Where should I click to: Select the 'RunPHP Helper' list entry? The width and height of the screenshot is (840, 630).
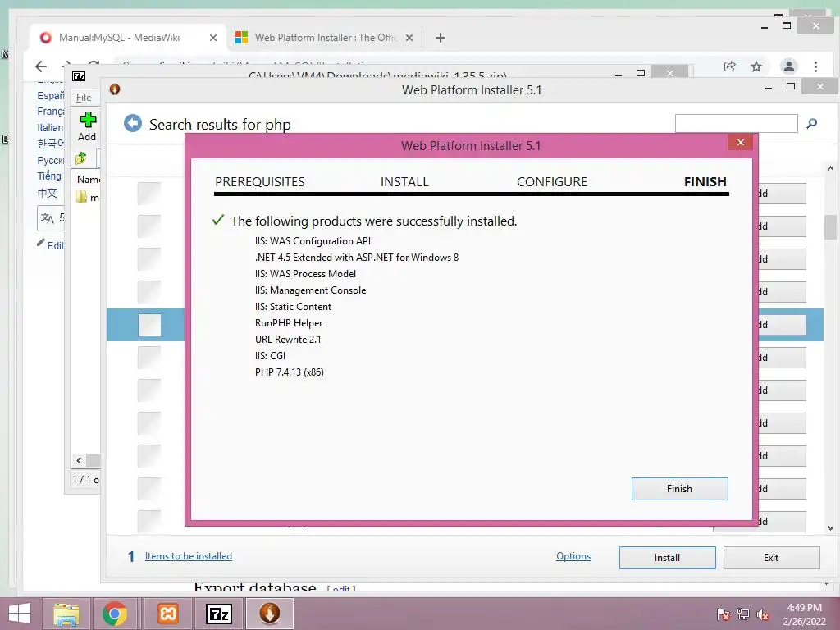click(289, 323)
